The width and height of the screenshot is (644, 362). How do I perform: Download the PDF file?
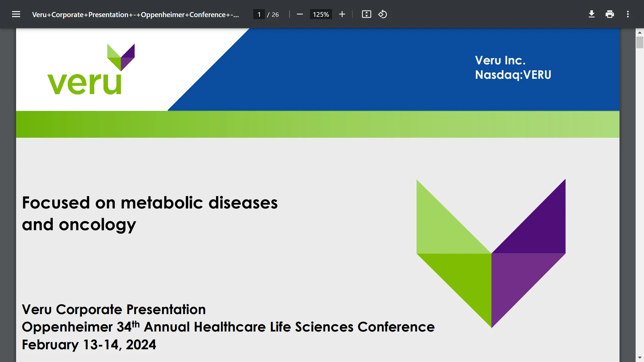coord(592,14)
